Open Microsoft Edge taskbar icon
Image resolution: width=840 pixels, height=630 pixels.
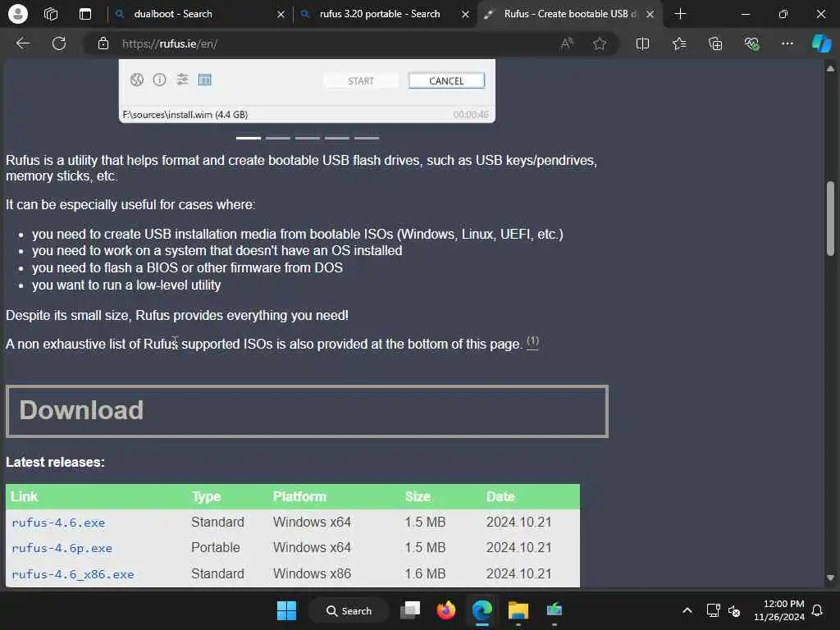point(482,610)
